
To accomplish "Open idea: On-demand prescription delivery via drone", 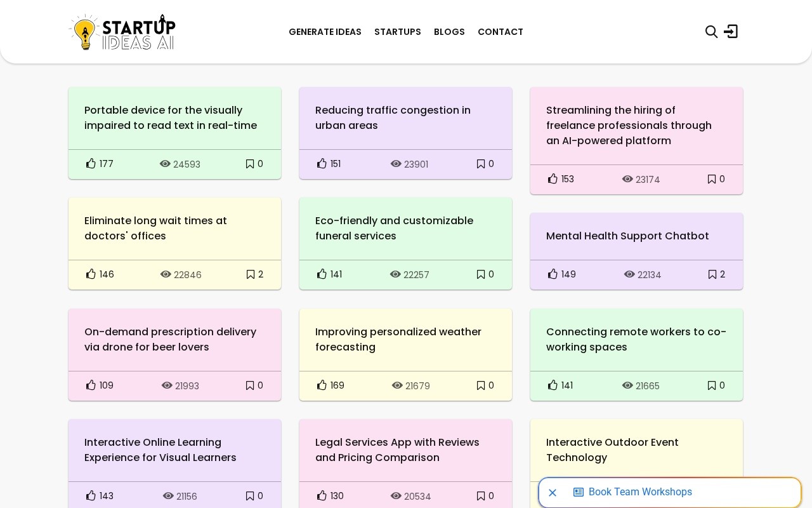I will tap(170, 340).
